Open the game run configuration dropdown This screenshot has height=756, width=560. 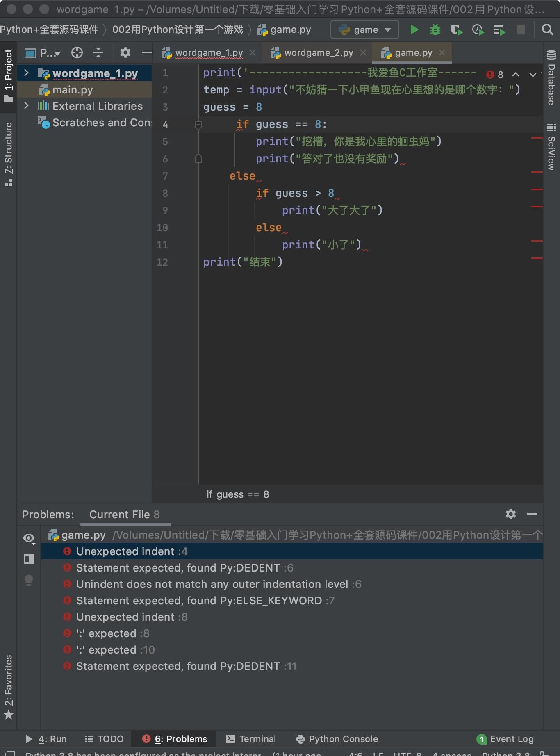click(x=364, y=30)
